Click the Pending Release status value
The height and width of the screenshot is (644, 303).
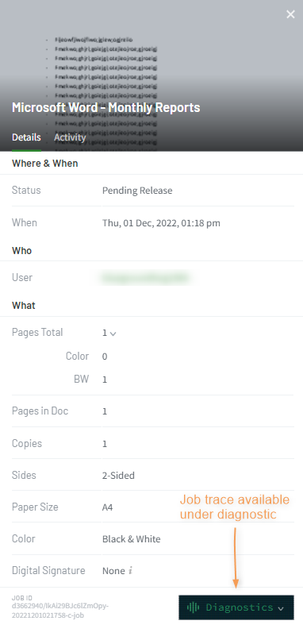coord(137,191)
